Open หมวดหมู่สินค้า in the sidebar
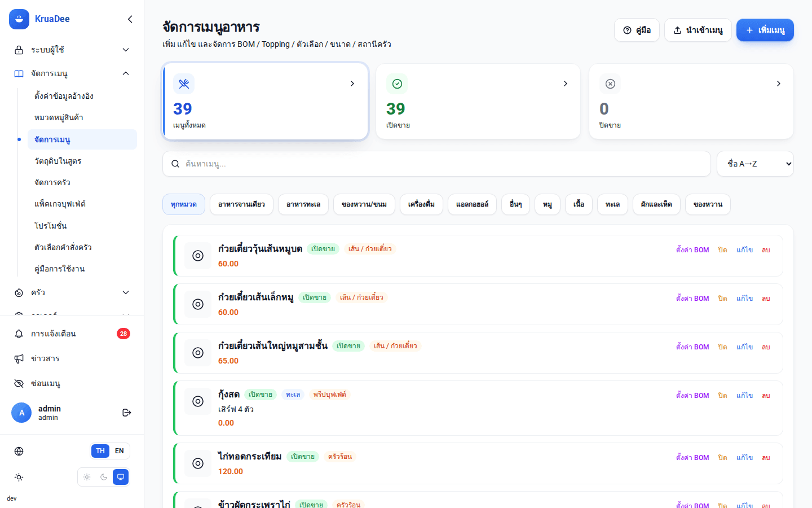812x508 pixels. coord(82,117)
